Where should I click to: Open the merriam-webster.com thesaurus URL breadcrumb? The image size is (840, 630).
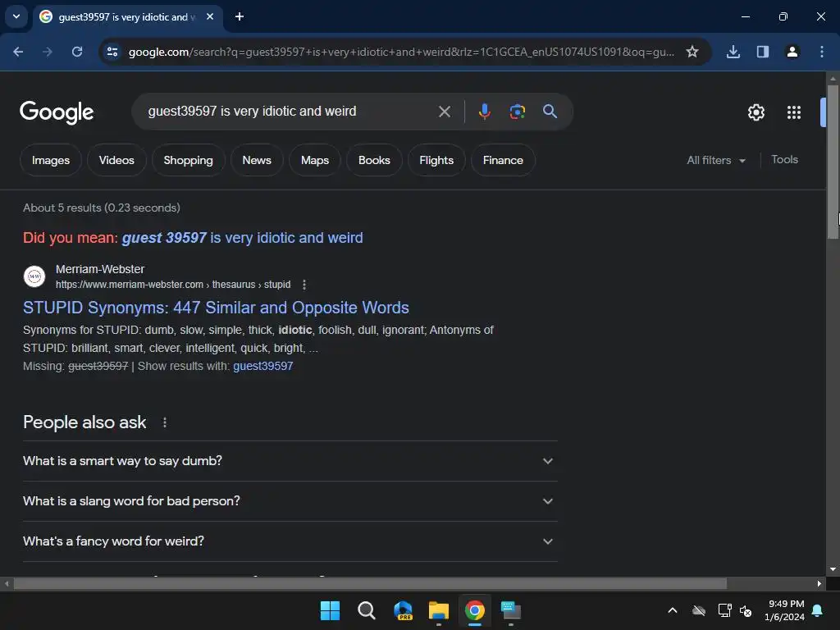point(173,285)
